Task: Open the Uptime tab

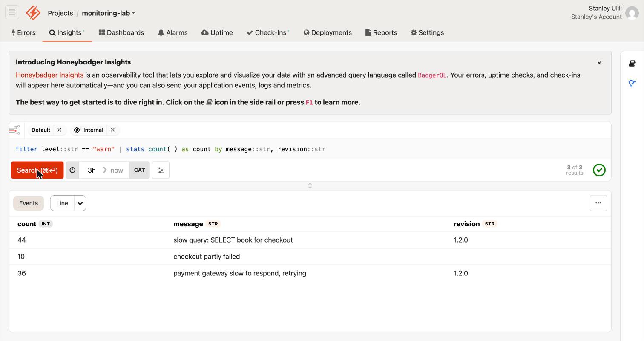Action: (x=217, y=33)
